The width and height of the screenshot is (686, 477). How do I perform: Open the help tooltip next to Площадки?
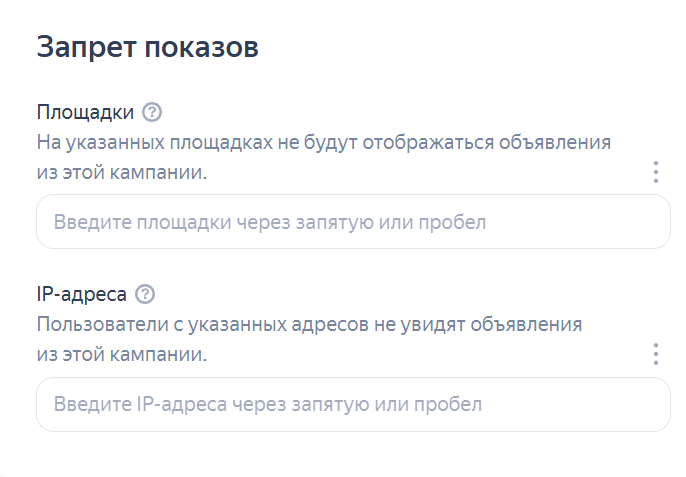click(152, 112)
